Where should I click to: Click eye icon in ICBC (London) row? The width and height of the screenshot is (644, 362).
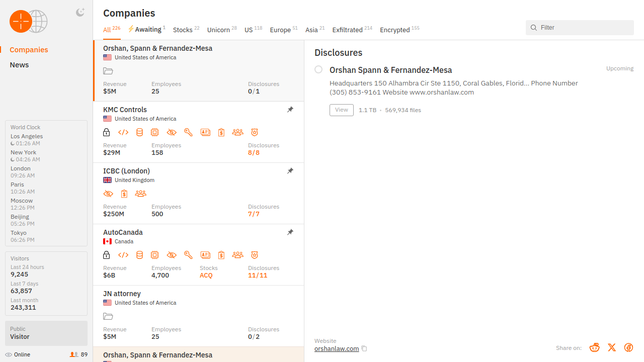[108, 194]
